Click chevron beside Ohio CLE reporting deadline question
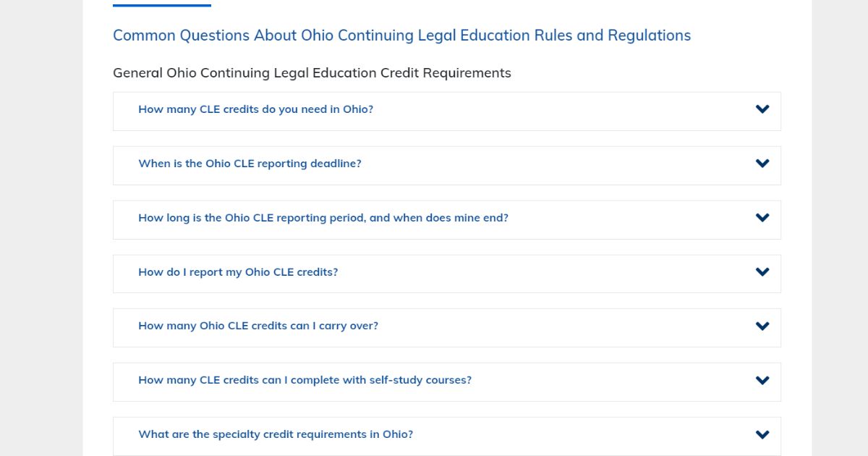 [762, 164]
